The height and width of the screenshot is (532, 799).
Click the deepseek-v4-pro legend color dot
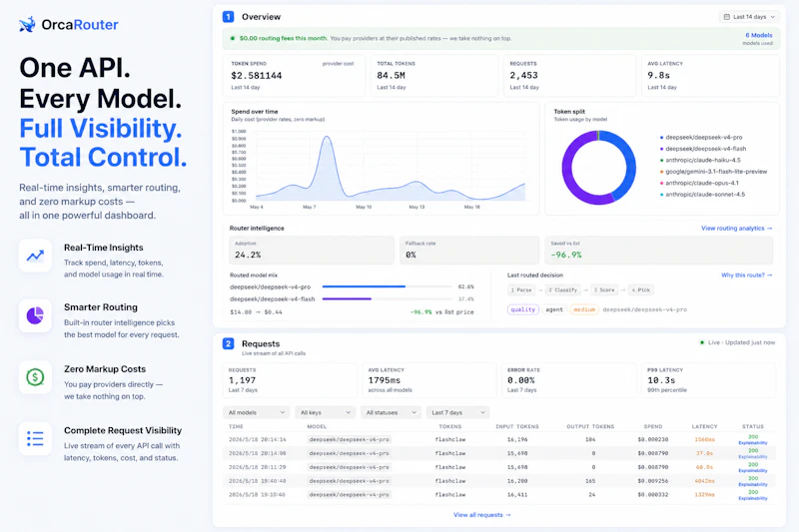(661, 138)
